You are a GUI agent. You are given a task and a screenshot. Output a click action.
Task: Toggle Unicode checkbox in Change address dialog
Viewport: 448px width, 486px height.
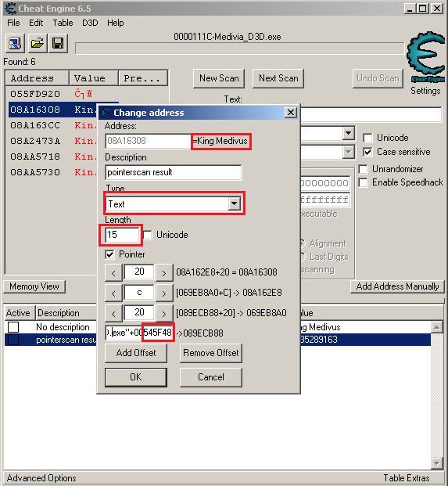[148, 235]
